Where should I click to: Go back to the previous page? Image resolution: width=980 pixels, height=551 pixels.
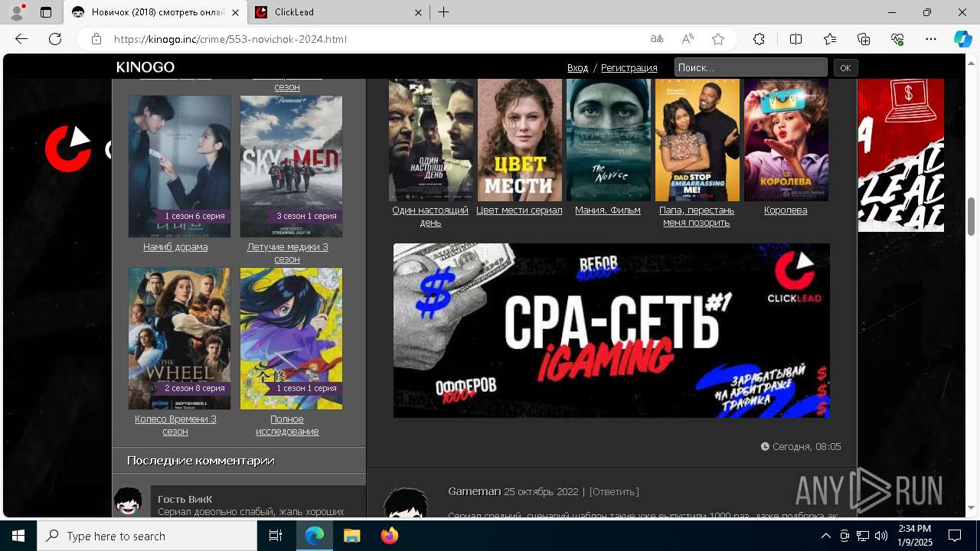pos(21,39)
